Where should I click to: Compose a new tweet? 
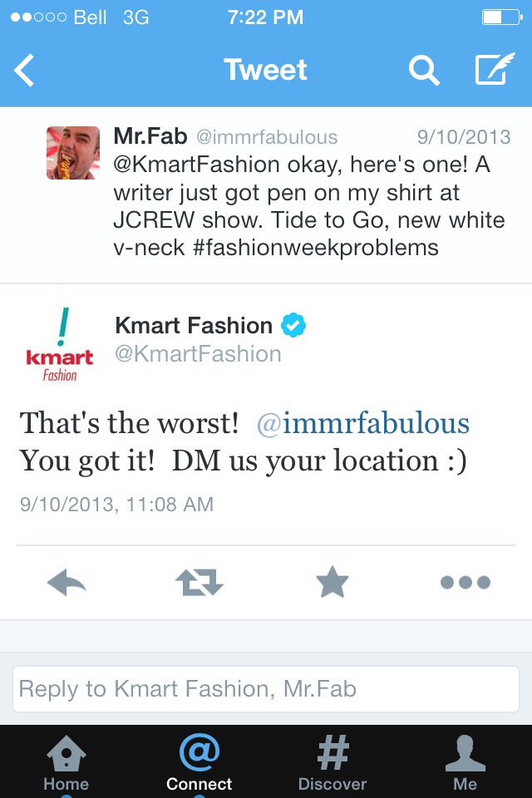point(495,71)
